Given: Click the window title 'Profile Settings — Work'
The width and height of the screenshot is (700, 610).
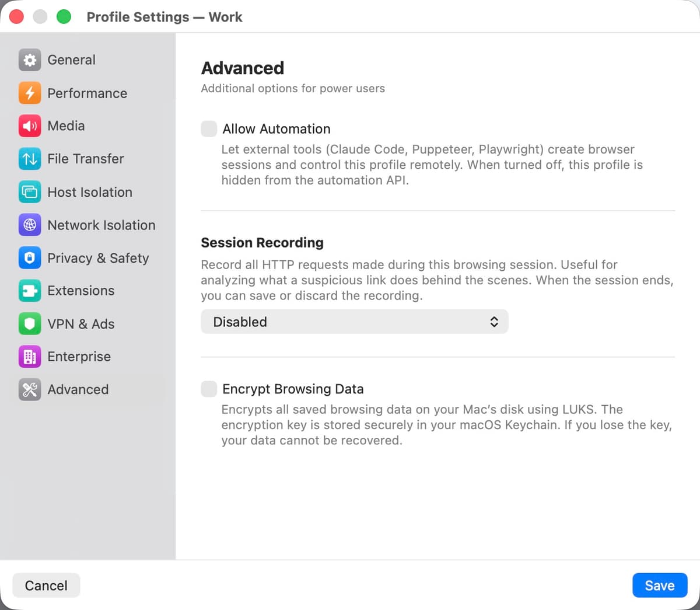Looking at the screenshot, I should pos(164,17).
